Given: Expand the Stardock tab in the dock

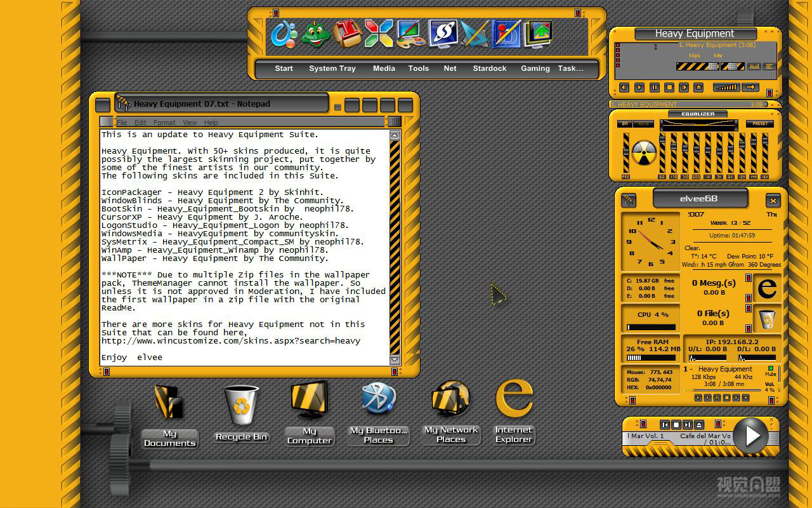Looking at the screenshot, I should (x=489, y=69).
